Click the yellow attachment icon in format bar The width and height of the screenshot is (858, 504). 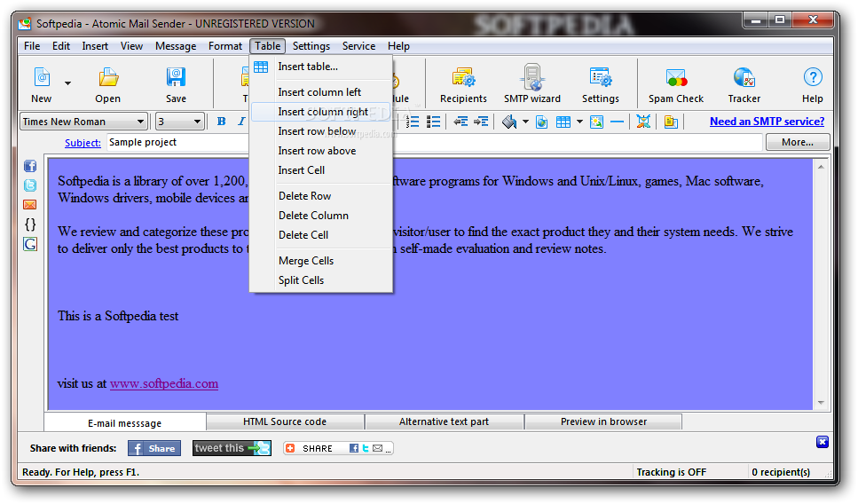[671, 122]
